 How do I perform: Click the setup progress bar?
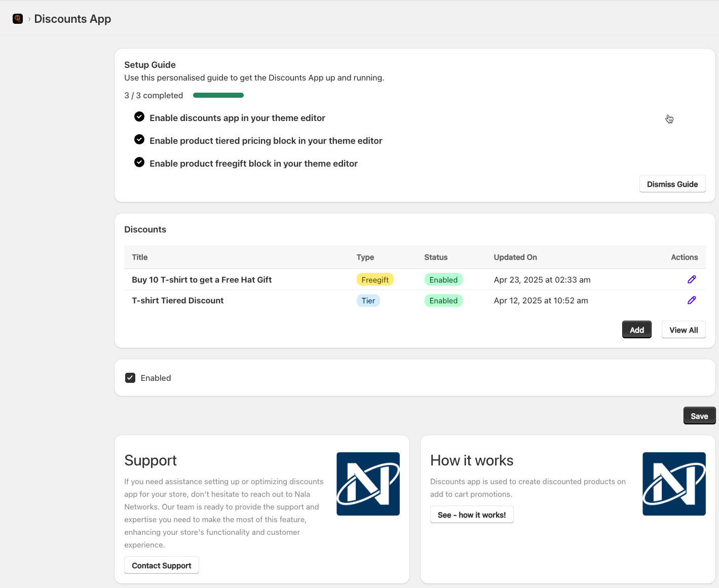click(218, 95)
